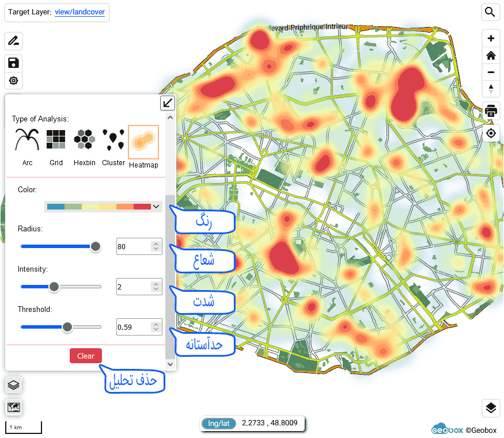
Task: Open the draw/edit pencil tool
Action: 14,41
